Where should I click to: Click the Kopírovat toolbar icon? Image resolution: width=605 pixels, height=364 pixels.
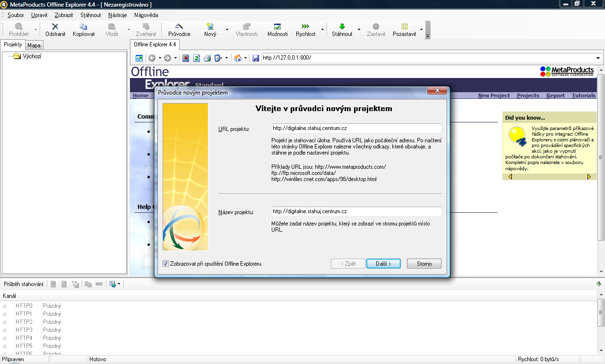click(x=84, y=27)
